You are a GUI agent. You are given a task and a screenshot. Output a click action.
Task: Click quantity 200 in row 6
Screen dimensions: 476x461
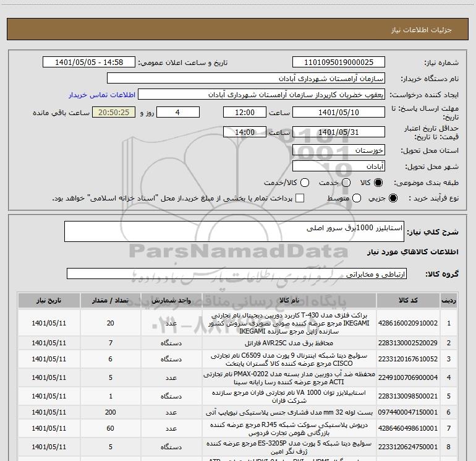point(111,412)
